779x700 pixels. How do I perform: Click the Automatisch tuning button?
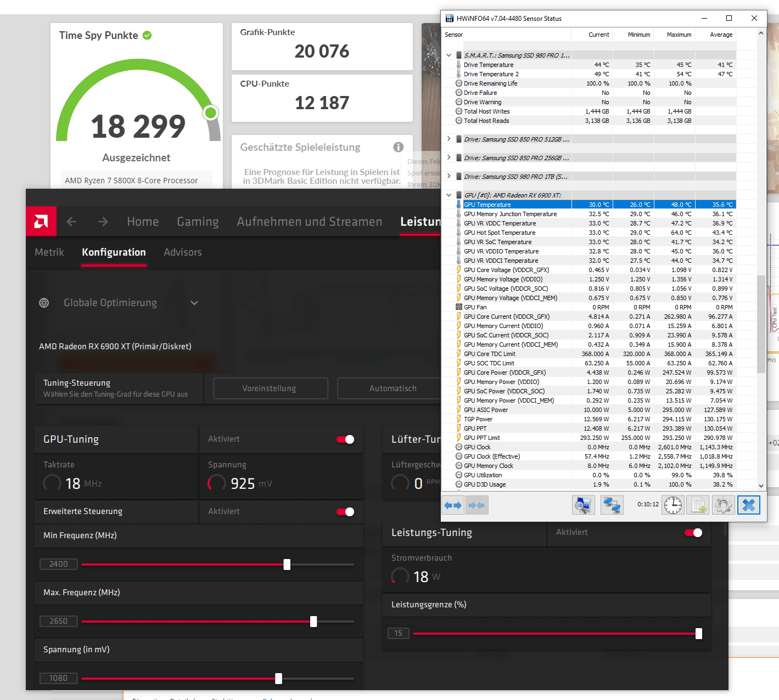[x=389, y=388]
